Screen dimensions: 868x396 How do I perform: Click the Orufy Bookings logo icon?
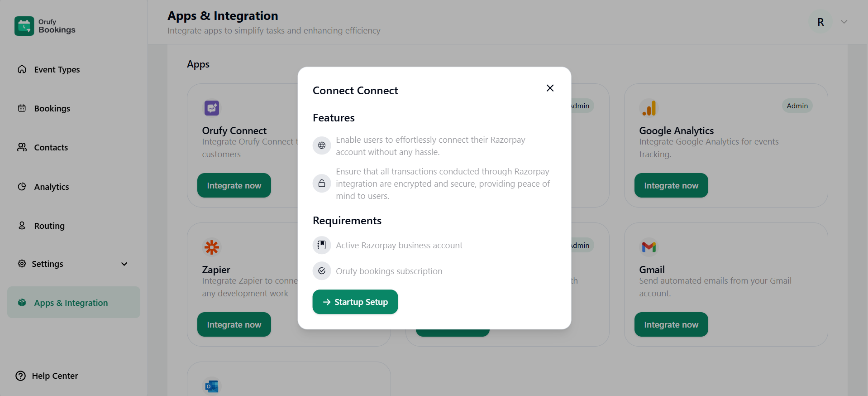pos(24,26)
